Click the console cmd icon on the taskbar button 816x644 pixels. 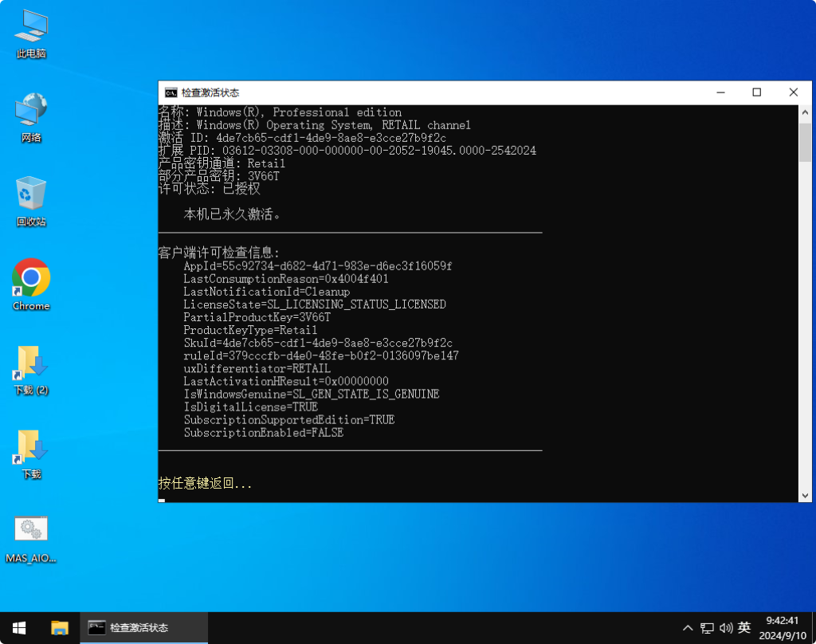[98, 627]
